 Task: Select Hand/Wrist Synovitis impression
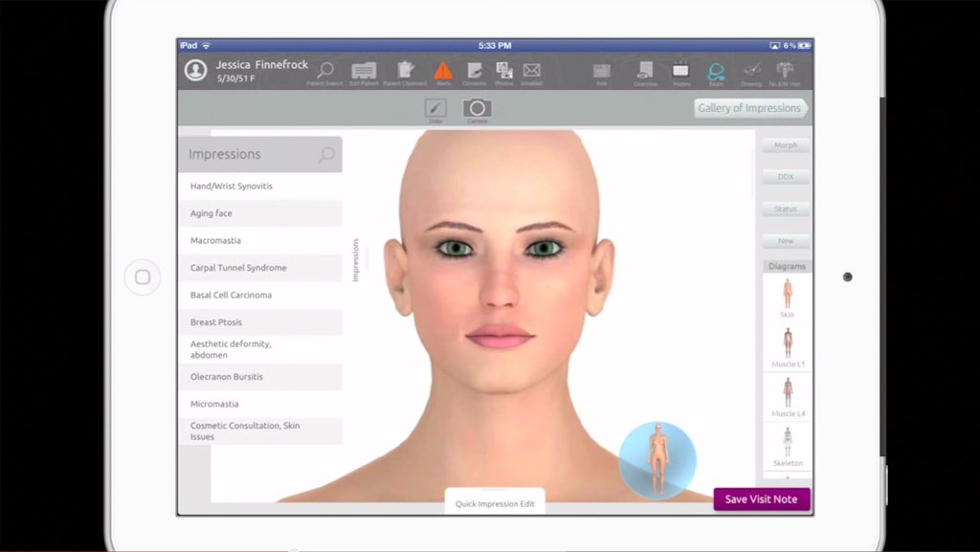(x=260, y=187)
